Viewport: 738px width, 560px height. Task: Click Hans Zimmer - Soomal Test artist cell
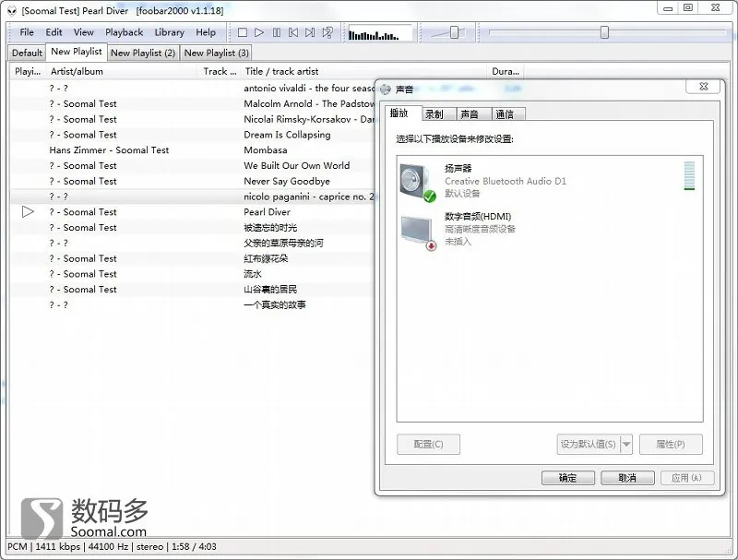[x=109, y=150]
